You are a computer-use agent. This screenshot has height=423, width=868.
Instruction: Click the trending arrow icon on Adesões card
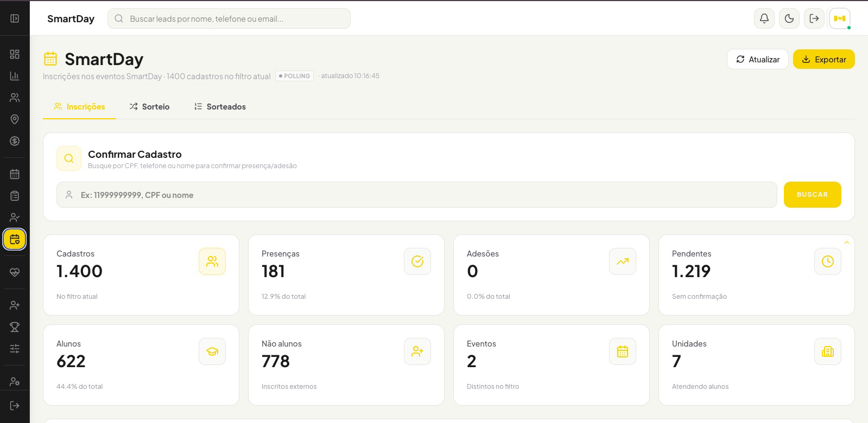[x=623, y=261]
